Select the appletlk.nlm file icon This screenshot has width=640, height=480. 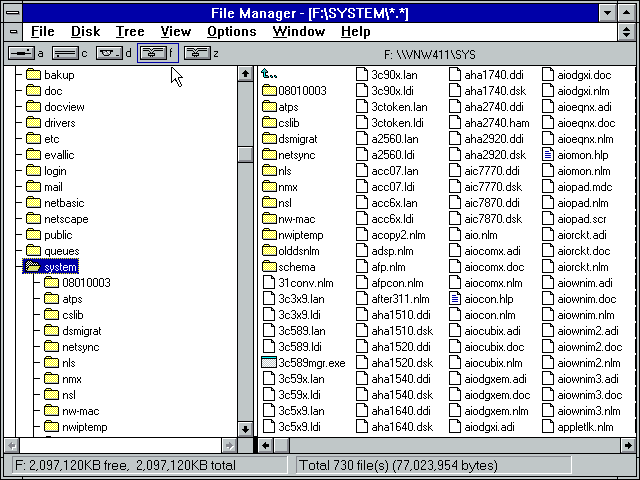coord(548,427)
